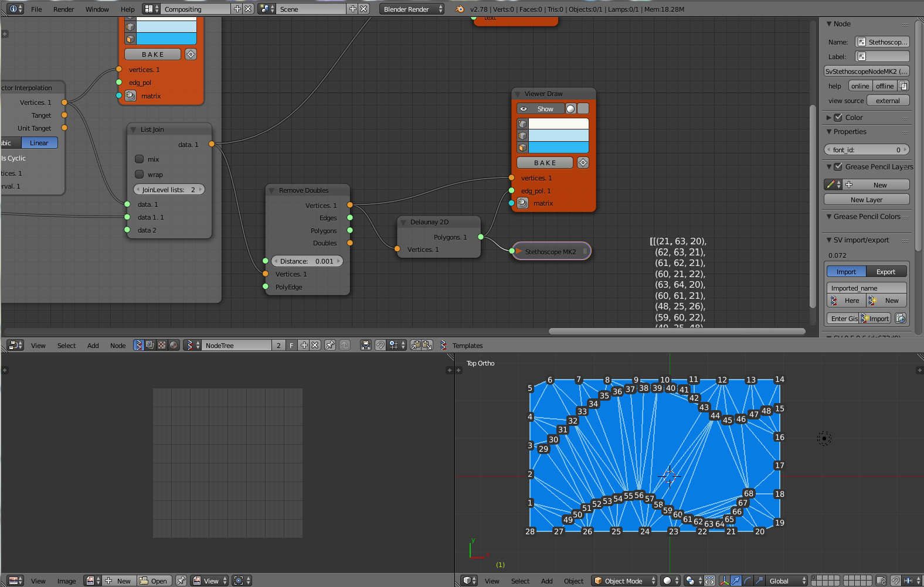The width and height of the screenshot is (924, 587).
Task: Switch to the material shader tree icon
Action: tap(174, 345)
